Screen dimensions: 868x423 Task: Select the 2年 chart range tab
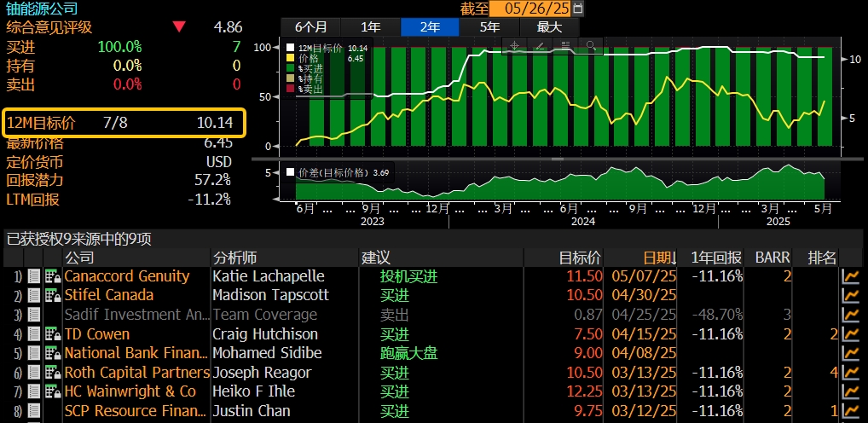pyautogui.click(x=430, y=27)
